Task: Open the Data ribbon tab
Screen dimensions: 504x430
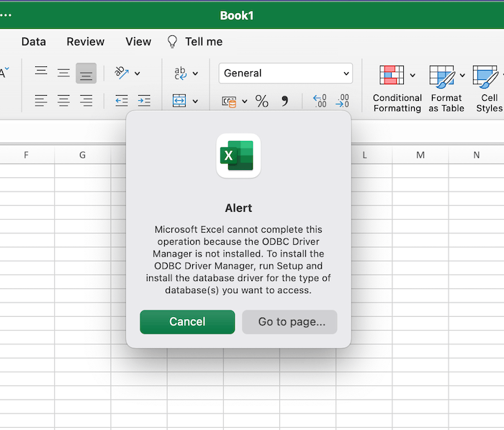Action: click(34, 42)
